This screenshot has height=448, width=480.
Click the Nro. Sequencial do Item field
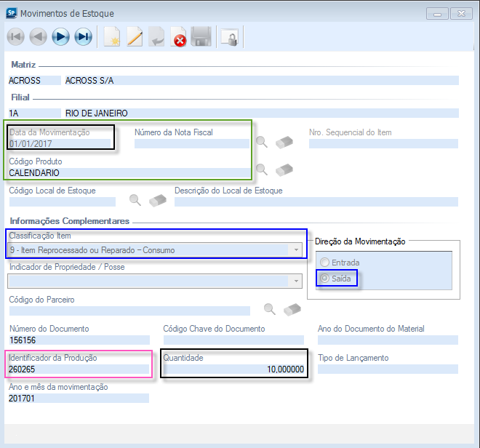(x=383, y=143)
